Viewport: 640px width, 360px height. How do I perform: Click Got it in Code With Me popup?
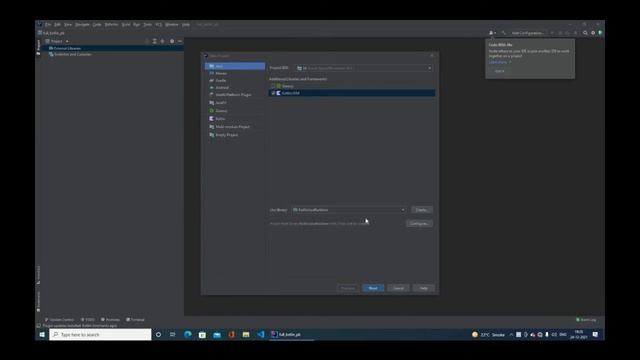[x=500, y=71]
